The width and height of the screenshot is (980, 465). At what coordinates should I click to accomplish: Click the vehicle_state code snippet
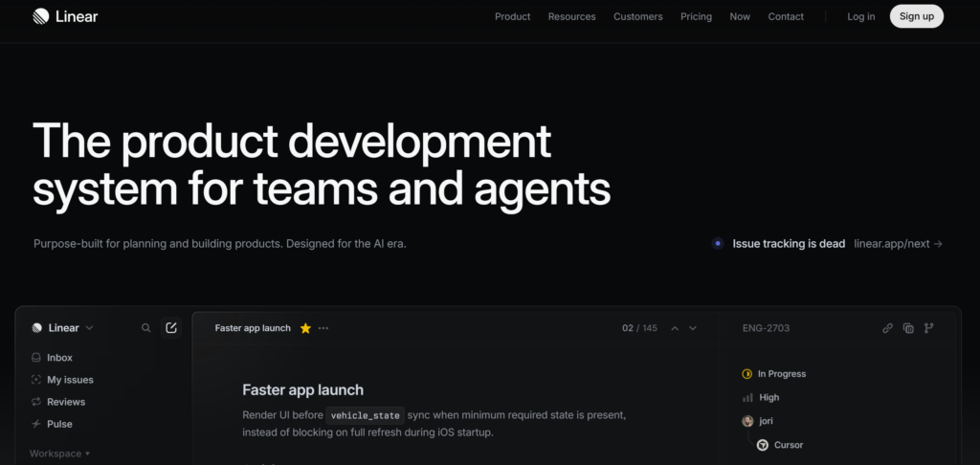point(365,415)
